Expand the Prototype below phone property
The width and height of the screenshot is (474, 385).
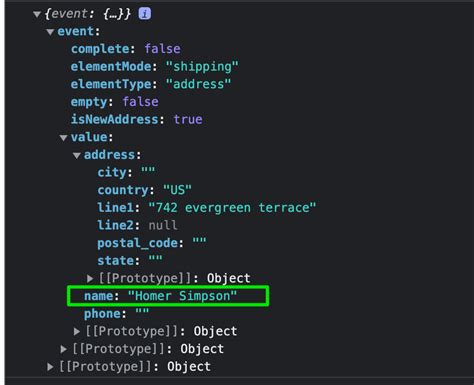[x=77, y=331]
